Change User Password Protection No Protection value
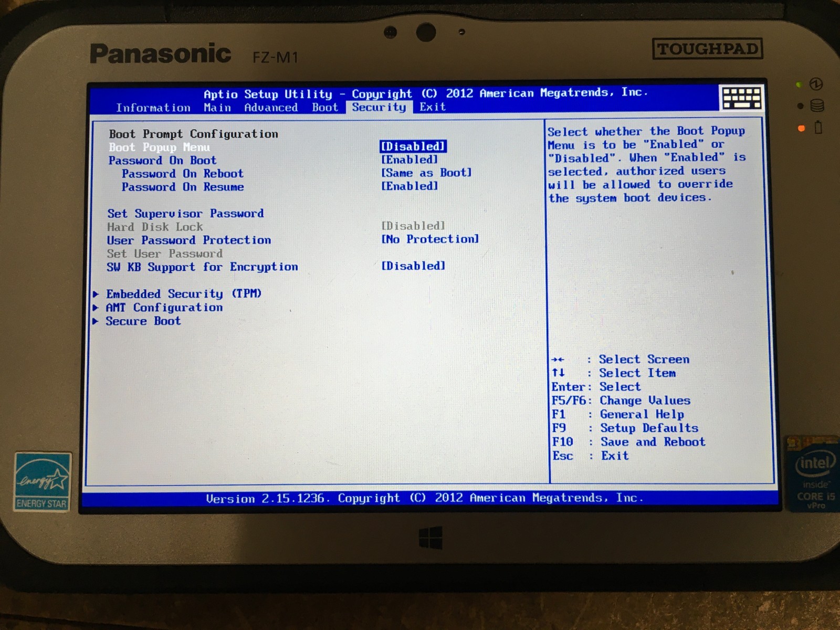 tap(430, 239)
